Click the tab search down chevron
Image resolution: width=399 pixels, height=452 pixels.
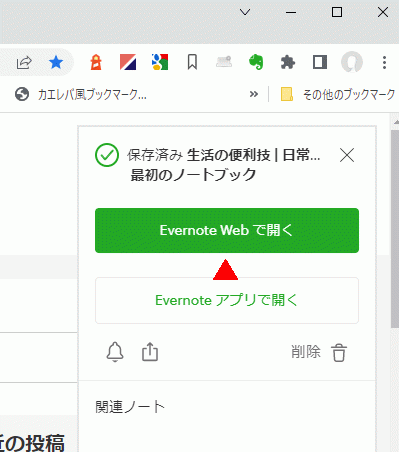(x=245, y=12)
